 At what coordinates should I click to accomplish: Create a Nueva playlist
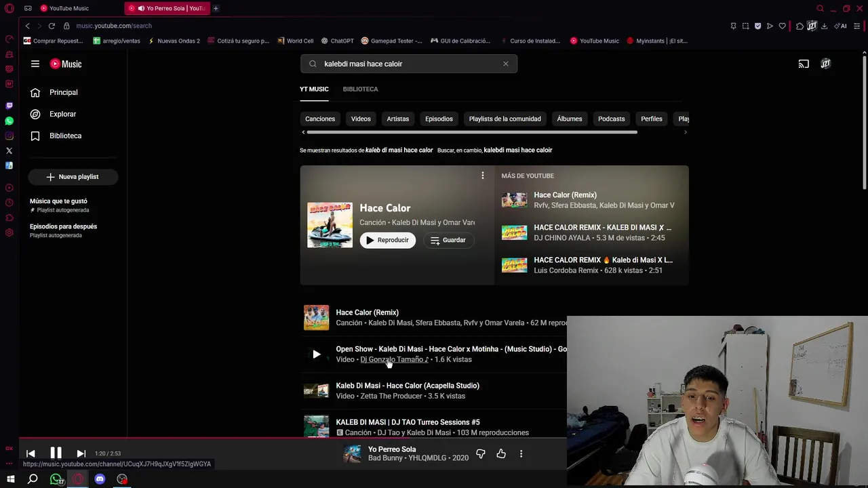[73, 177]
